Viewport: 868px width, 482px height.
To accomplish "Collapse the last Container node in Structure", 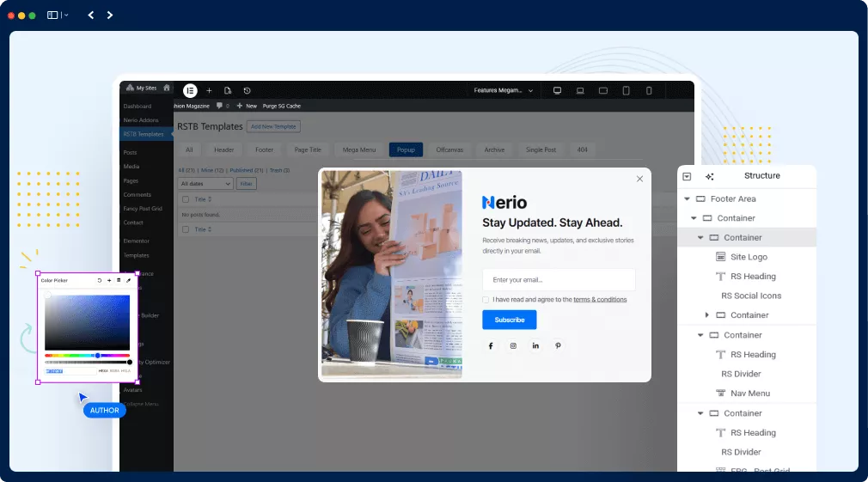I will point(700,413).
